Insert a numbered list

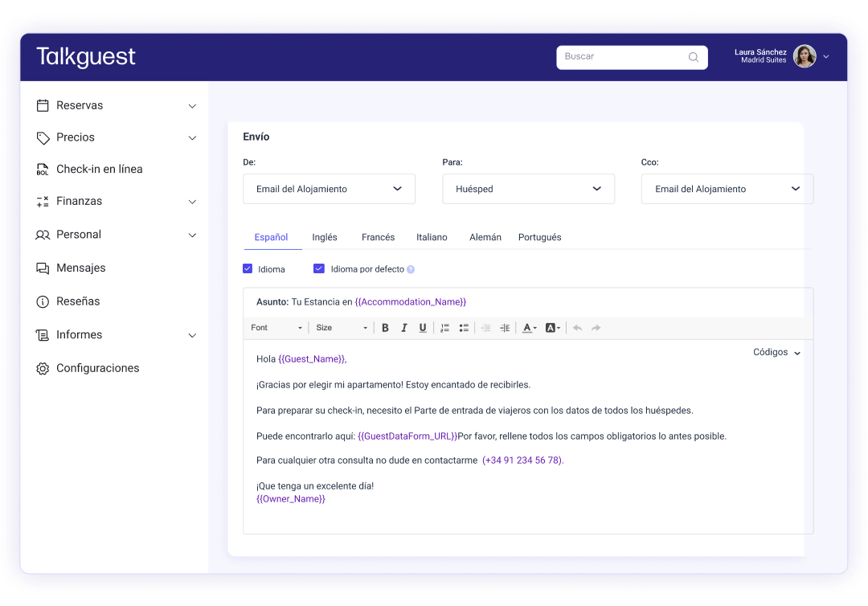(x=444, y=328)
